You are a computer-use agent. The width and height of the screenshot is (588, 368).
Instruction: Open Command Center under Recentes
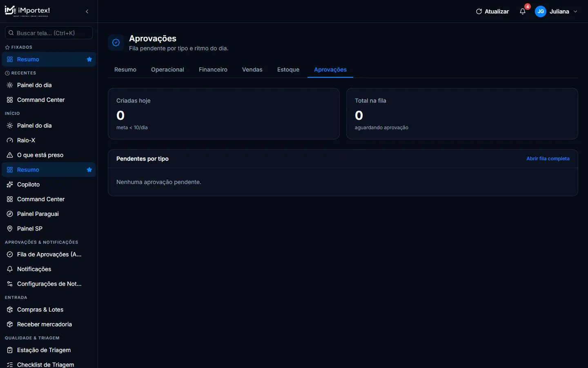pos(49,100)
